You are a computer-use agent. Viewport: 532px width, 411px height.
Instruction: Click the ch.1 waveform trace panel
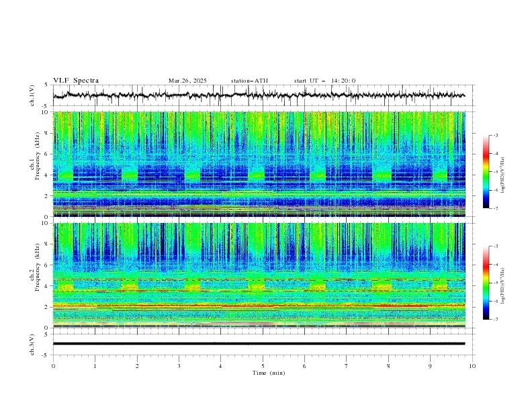coord(264,95)
